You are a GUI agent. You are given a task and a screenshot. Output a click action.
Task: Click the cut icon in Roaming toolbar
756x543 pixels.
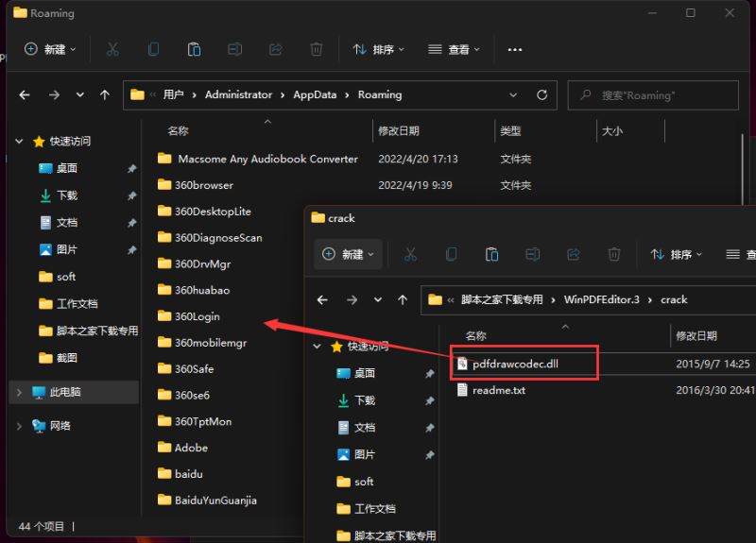point(112,49)
